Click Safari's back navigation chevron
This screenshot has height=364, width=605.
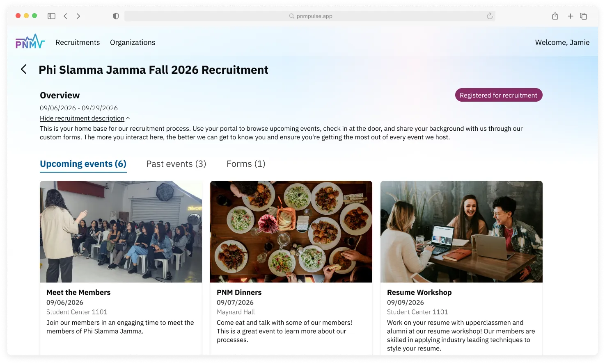(x=65, y=16)
